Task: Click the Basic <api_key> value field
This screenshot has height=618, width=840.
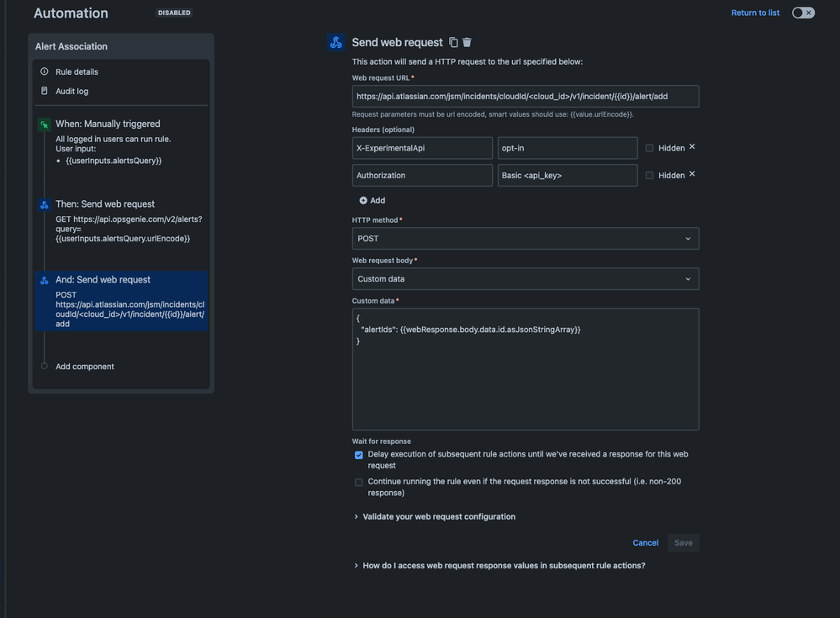Action: pyautogui.click(x=568, y=175)
